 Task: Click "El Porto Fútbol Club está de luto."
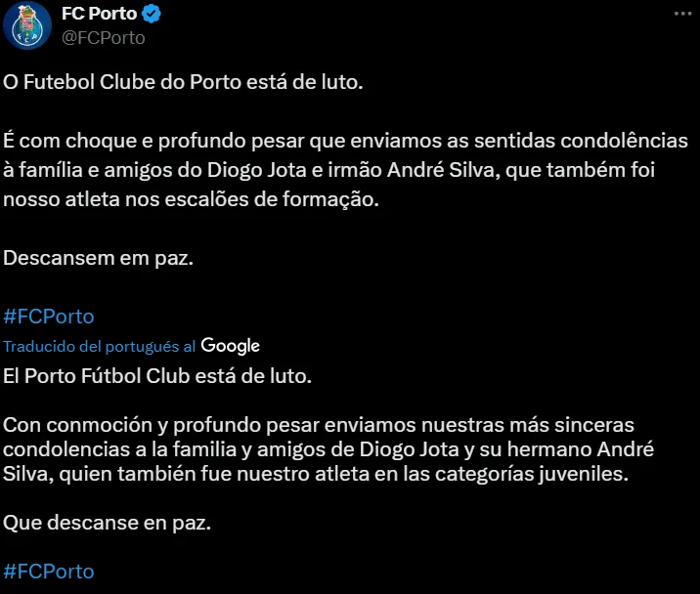[x=157, y=375]
